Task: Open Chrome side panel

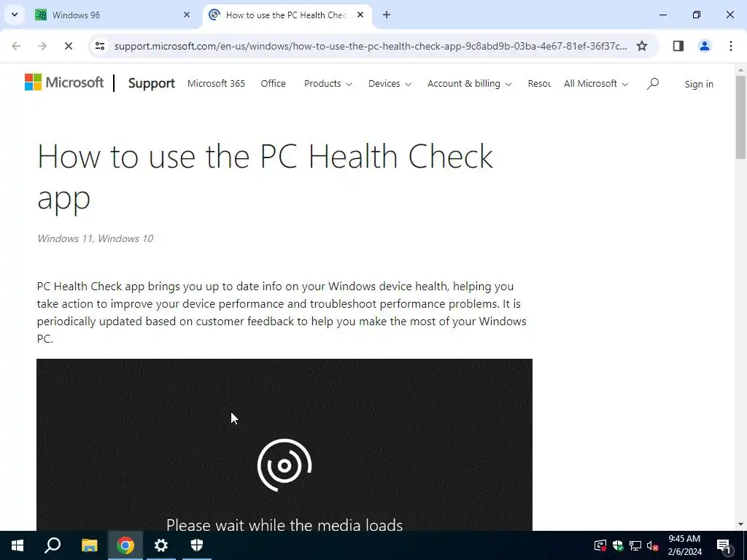Action: point(678,46)
